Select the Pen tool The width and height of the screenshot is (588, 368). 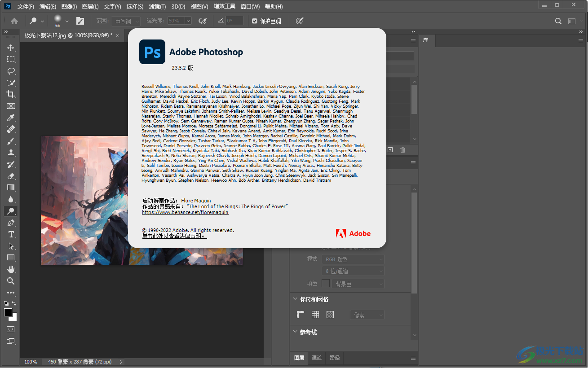tap(11, 223)
